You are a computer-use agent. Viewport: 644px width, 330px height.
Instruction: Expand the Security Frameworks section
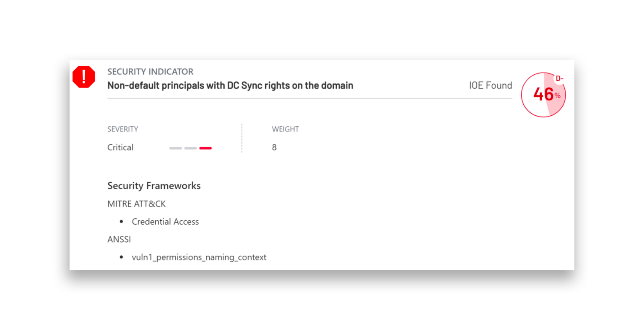pos(154,186)
